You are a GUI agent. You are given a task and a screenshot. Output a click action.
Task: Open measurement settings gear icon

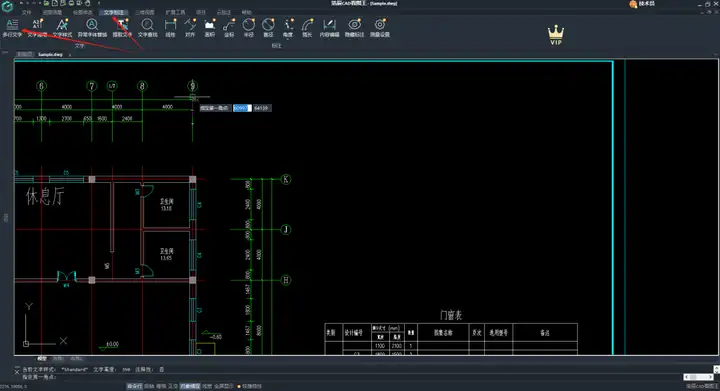pyautogui.click(x=380, y=28)
